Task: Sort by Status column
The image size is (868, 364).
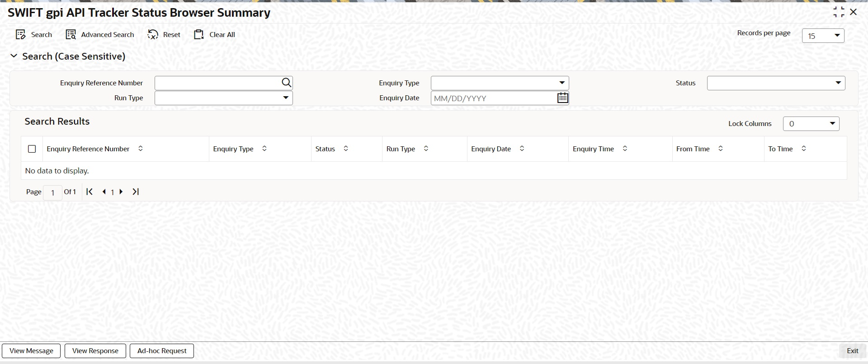Action: 346,149
